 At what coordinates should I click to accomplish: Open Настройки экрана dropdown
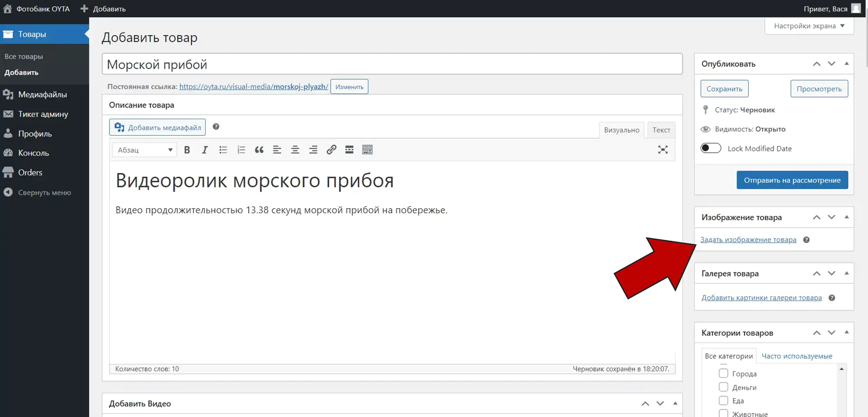pos(809,26)
